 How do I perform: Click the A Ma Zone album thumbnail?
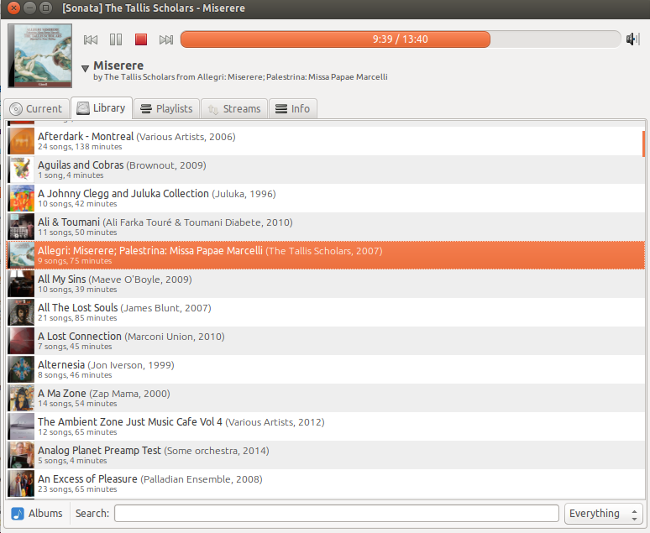21,399
